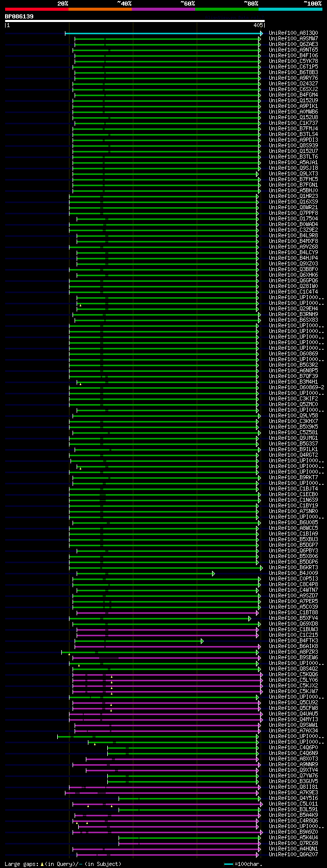Click the white query length bar below BP086139

(x=135, y=21)
